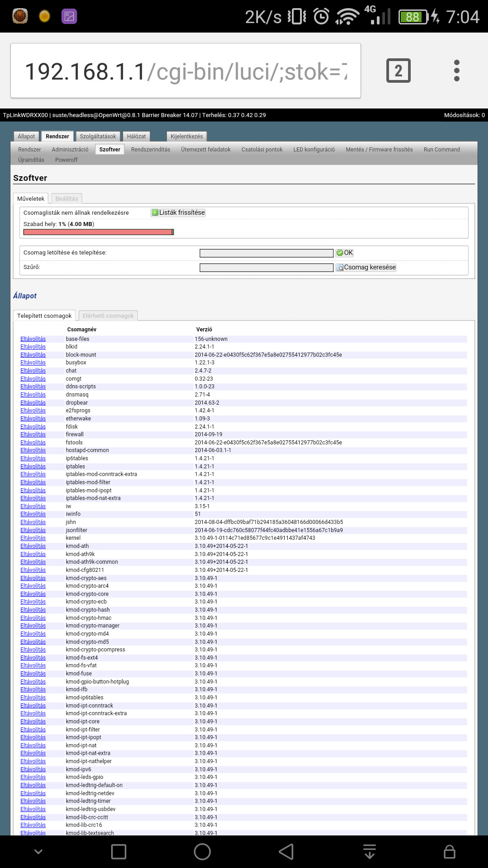Image resolution: width=488 pixels, height=868 pixels.
Task: Click the hostapd-common package name
Action: pyautogui.click(x=87, y=450)
